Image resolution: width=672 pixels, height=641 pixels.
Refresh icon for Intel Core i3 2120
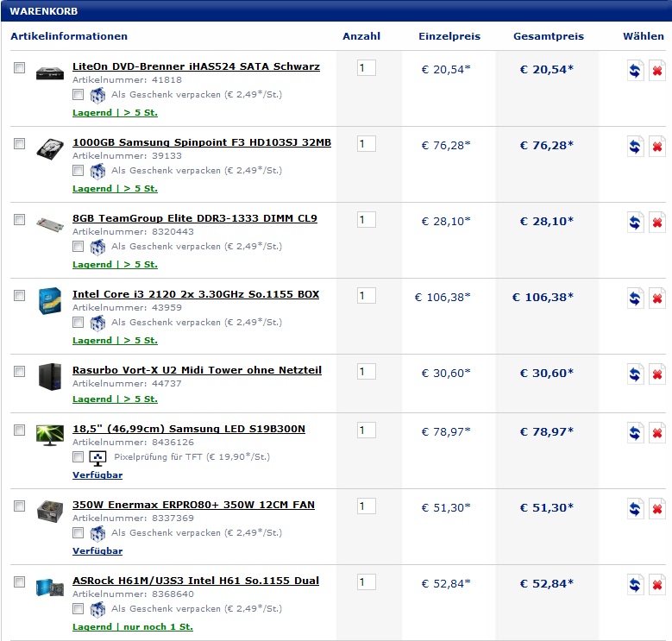(635, 299)
